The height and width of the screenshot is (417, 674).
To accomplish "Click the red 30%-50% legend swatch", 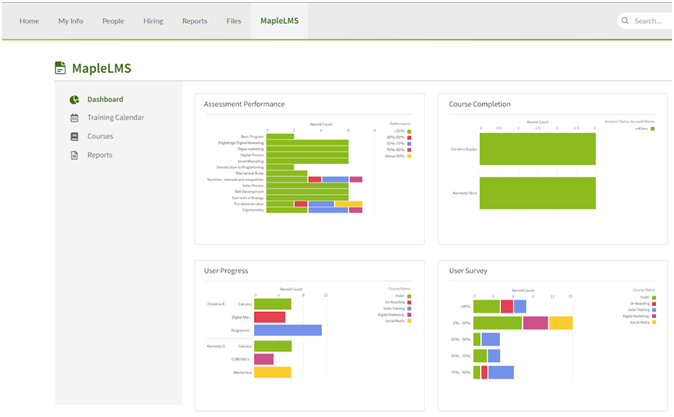I will 409,138.
